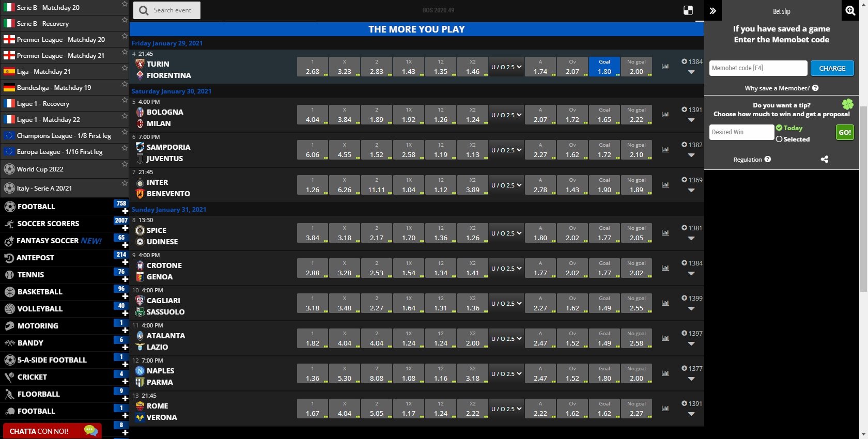Open live chat bubble icon
This screenshot has width=868, height=439.
pyautogui.click(x=91, y=430)
